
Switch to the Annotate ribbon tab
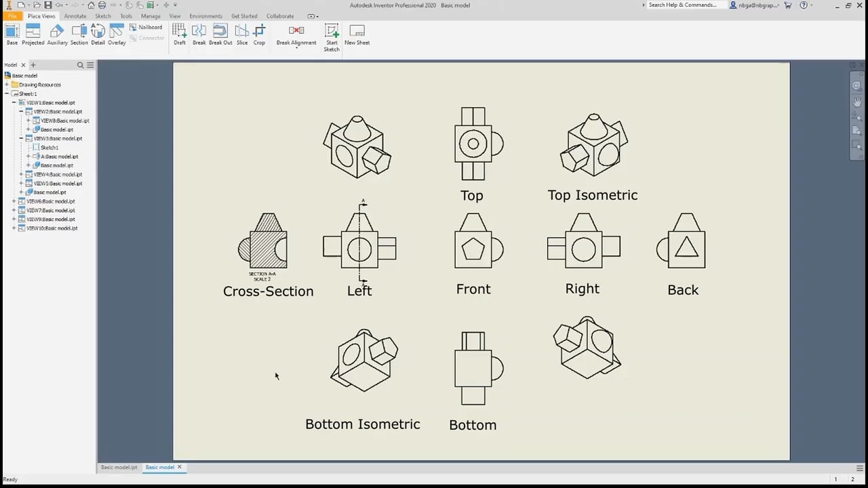pos(75,16)
